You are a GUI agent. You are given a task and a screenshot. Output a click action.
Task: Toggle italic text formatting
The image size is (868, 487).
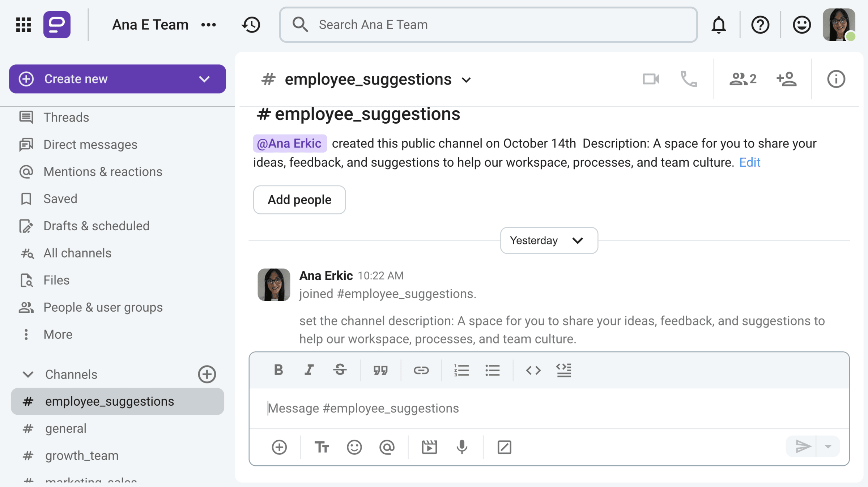click(x=309, y=370)
